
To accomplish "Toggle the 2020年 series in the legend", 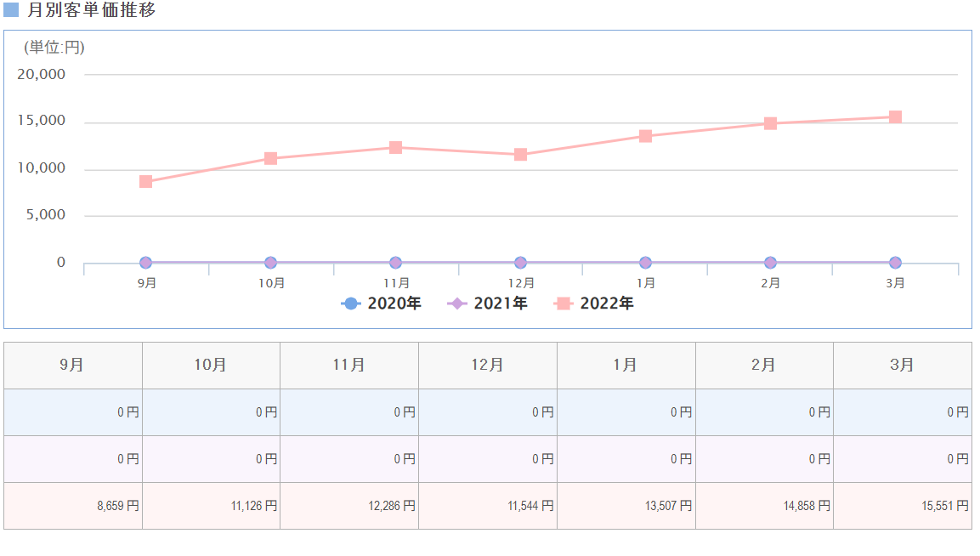I will pos(381,304).
